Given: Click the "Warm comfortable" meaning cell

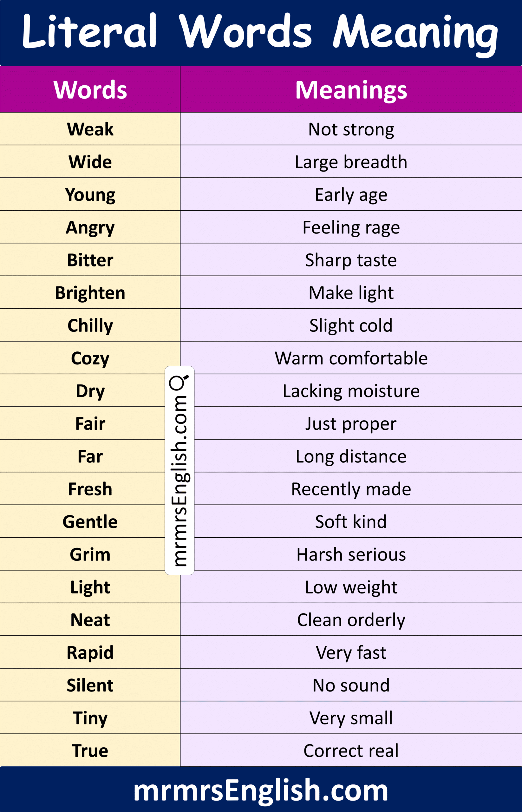Looking at the screenshot, I should click(x=351, y=358).
